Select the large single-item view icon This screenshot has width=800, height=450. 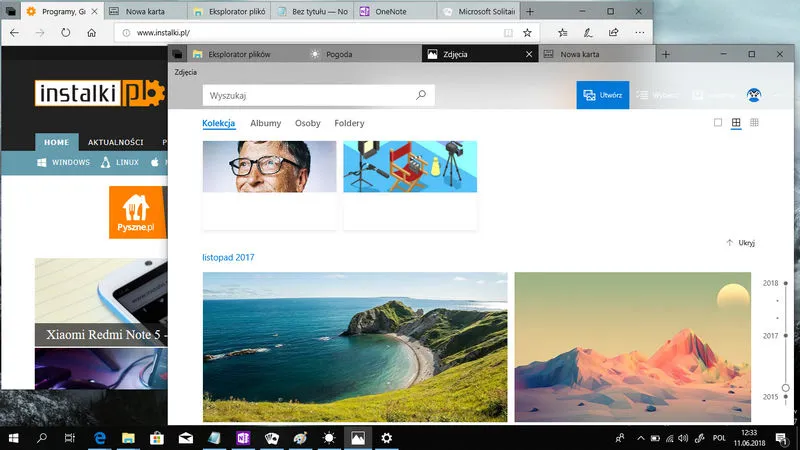pyautogui.click(x=718, y=122)
